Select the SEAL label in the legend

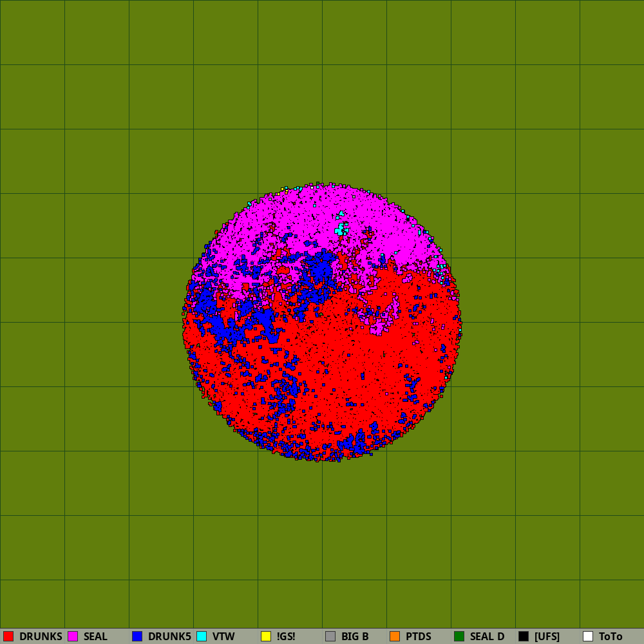pyautogui.click(x=95, y=637)
